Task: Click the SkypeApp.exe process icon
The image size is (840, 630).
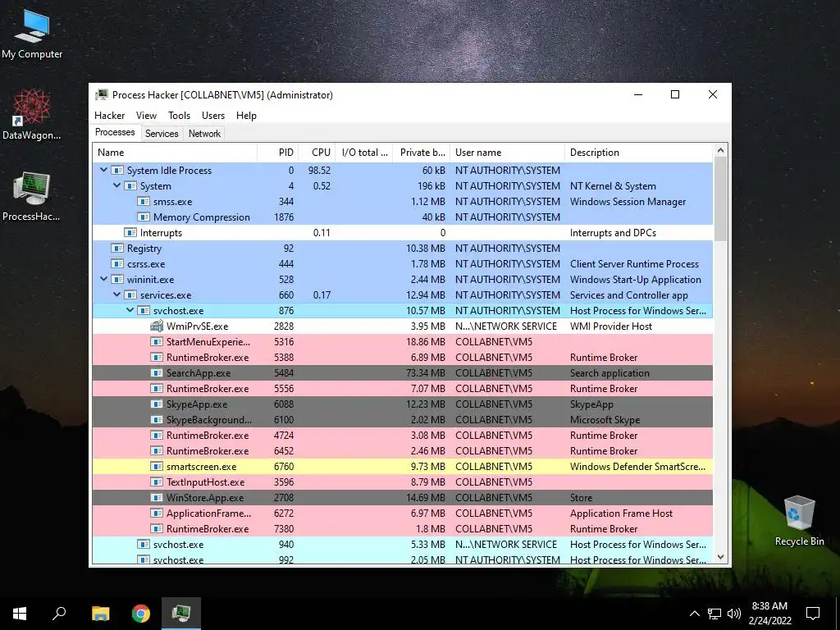Action: (x=157, y=404)
